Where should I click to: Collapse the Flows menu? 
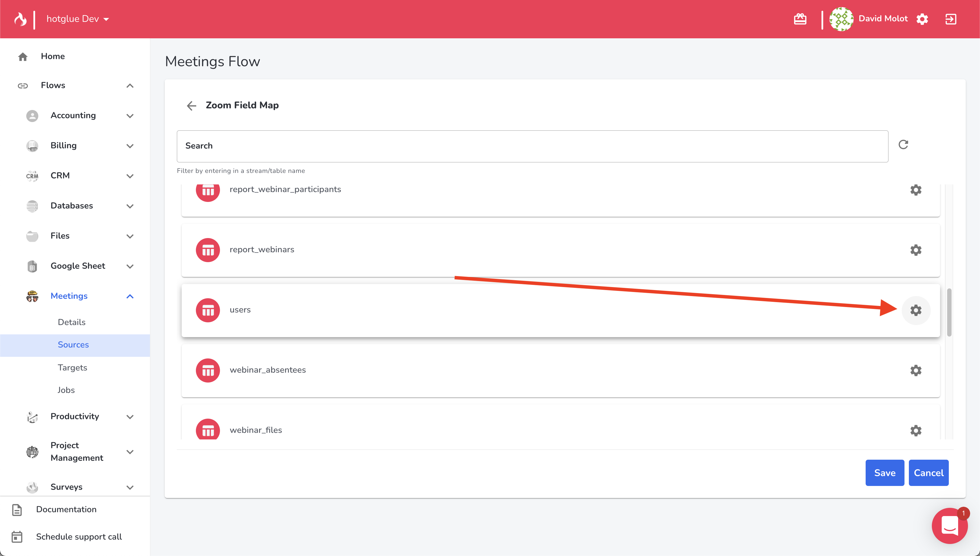pyautogui.click(x=130, y=86)
